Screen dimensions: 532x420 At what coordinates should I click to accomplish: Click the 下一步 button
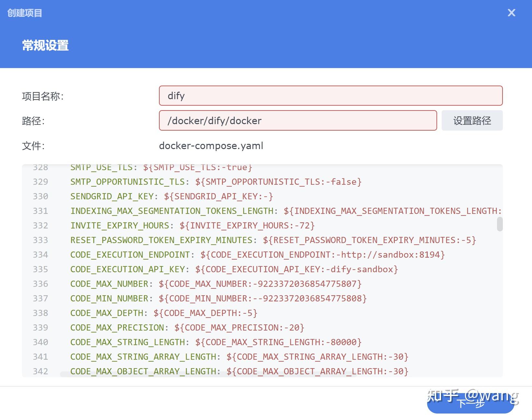pos(470,403)
